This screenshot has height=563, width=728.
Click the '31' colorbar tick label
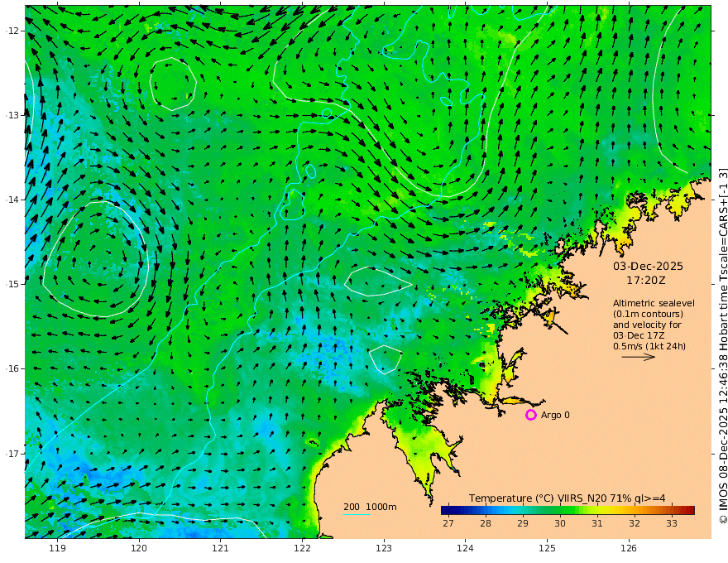coord(597,523)
